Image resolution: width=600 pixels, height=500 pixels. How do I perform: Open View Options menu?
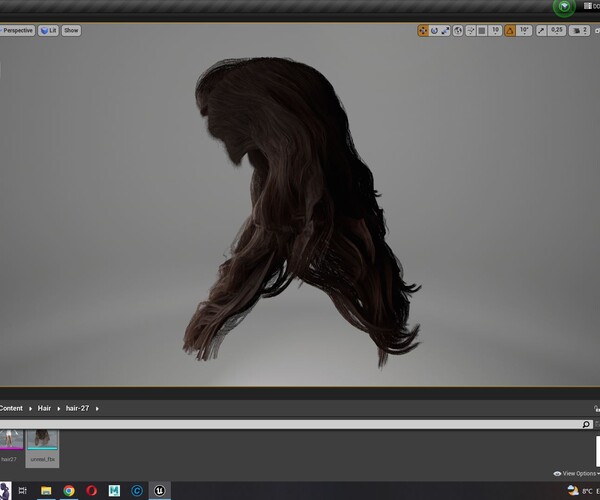[x=577, y=474]
